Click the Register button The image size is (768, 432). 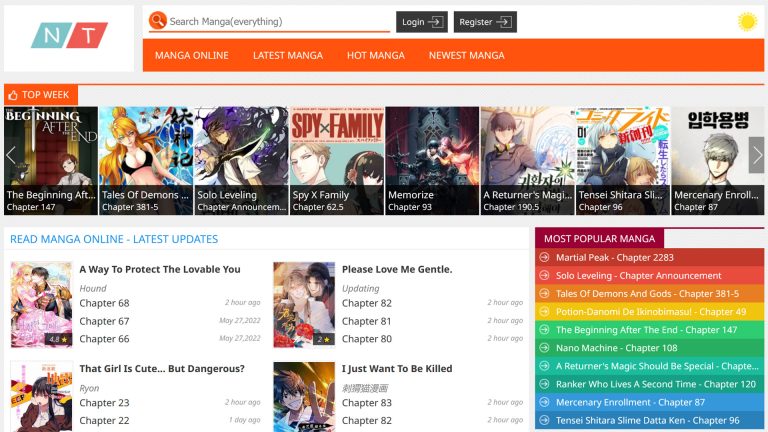485,22
